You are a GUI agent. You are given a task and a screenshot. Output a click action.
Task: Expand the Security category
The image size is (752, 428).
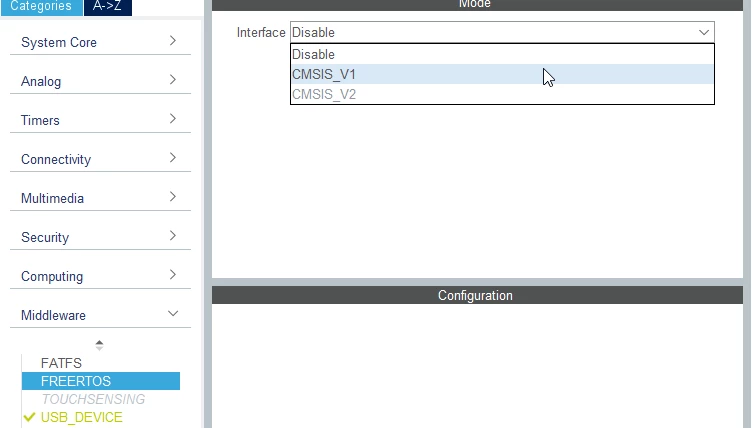click(x=100, y=237)
